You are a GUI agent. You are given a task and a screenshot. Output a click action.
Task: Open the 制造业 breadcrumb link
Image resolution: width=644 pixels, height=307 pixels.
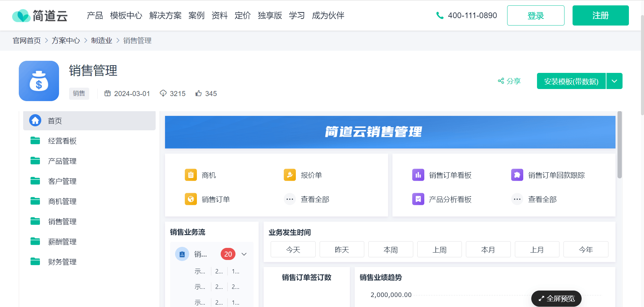tap(102, 40)
